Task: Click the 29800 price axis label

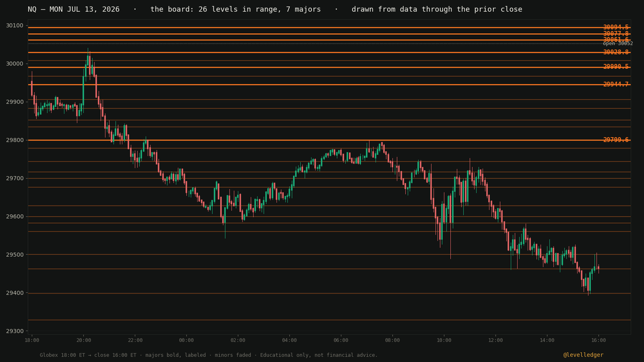Action: tap(14, 140)
